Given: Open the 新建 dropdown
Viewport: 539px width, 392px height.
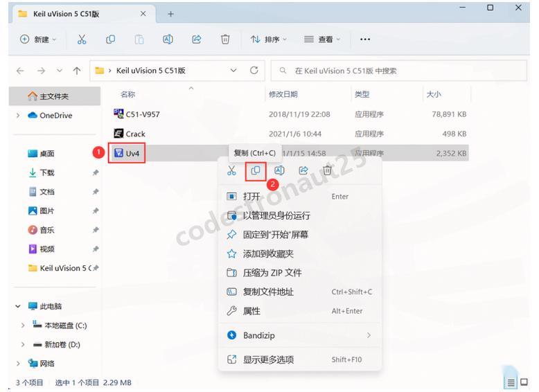Looking at the screenshot, I should [38, 39].
